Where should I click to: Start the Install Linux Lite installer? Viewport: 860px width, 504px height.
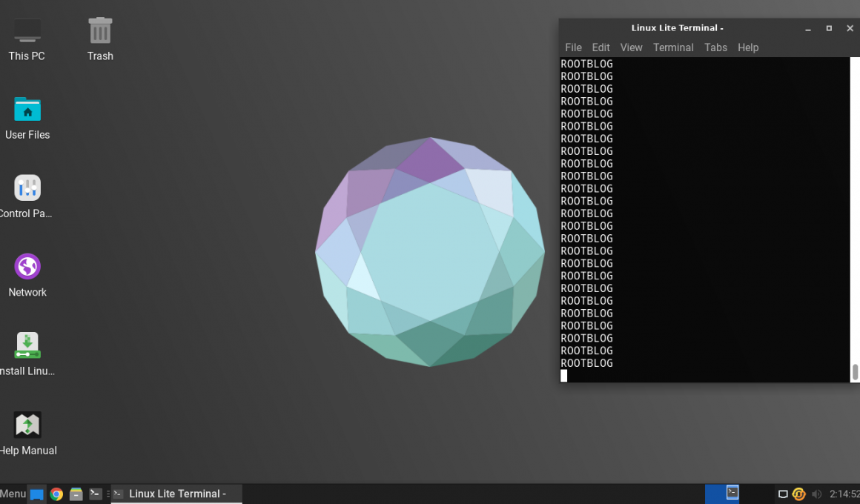(27, 345)
